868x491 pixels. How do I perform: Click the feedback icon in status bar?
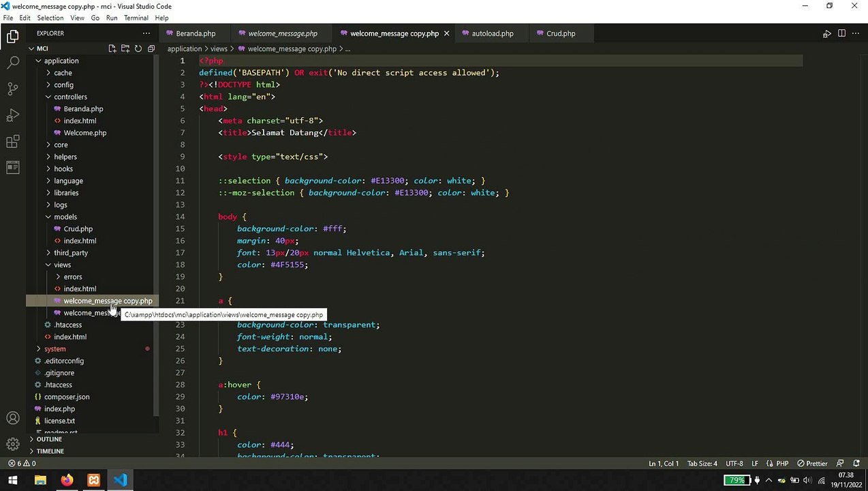pyautogui.click(x=840, y=464)
